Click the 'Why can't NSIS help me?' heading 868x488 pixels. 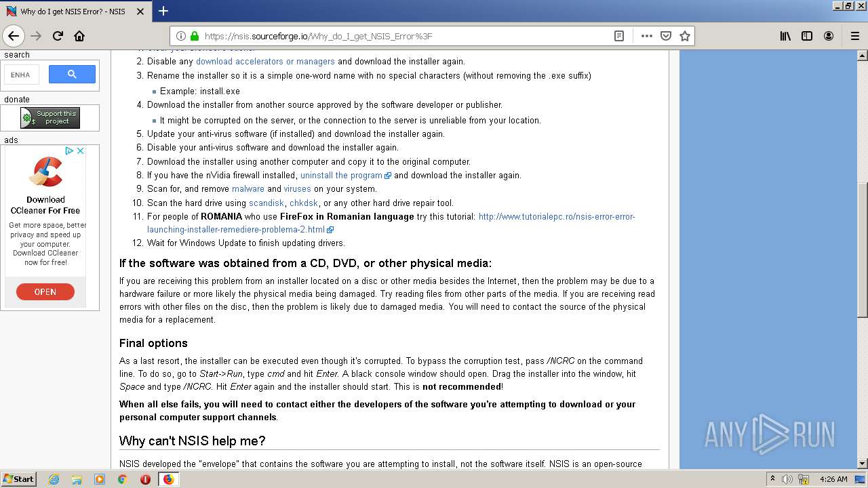tap(193, 441)
